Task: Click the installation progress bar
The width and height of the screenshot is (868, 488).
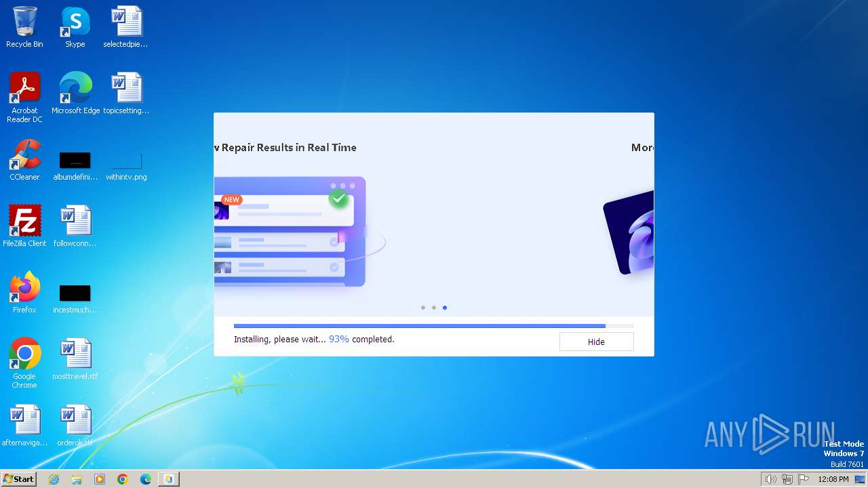Action: click(x=434, y=326)
